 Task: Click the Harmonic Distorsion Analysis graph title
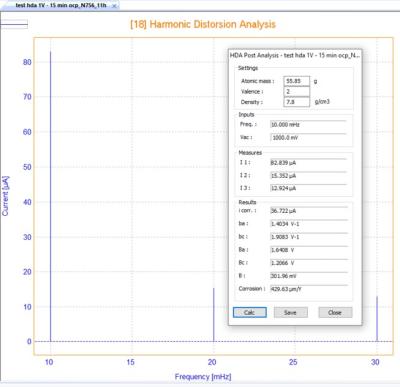203,24
